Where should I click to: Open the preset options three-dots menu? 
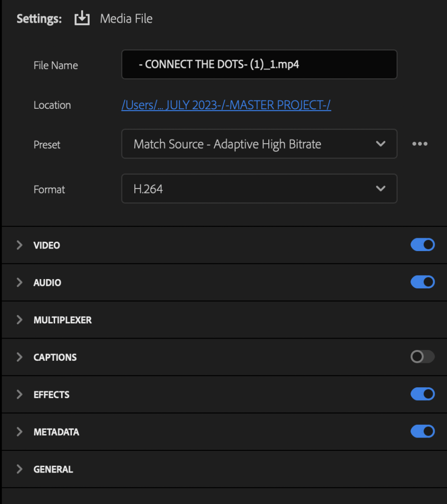pos(419,144)
